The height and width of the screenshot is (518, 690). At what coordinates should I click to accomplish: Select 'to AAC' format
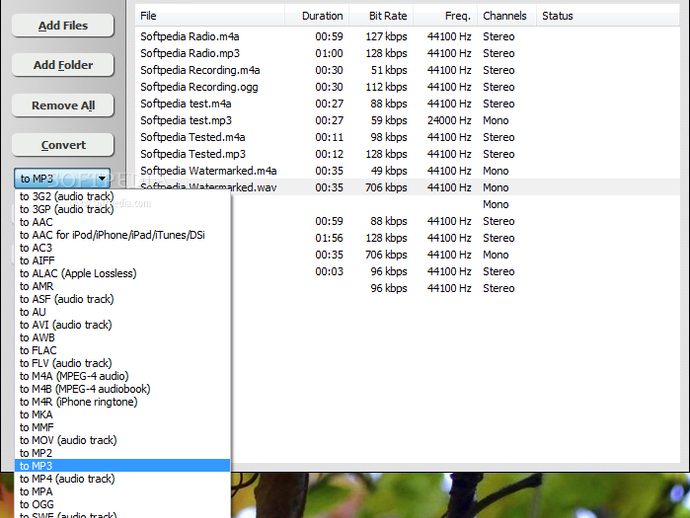coord(122,222)
